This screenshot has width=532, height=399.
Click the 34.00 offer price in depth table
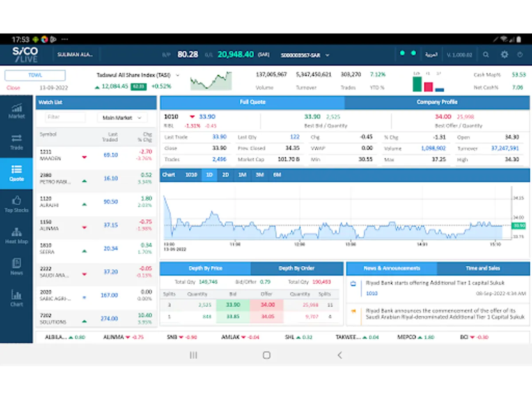click(266, 305)
